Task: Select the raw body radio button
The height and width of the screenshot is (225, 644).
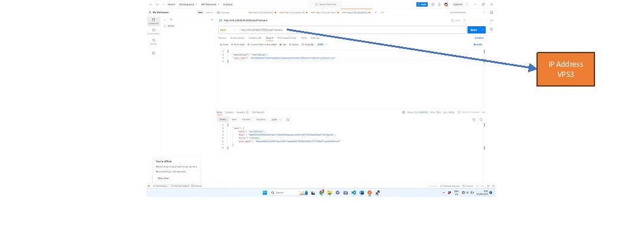Action: click(280, 44)
